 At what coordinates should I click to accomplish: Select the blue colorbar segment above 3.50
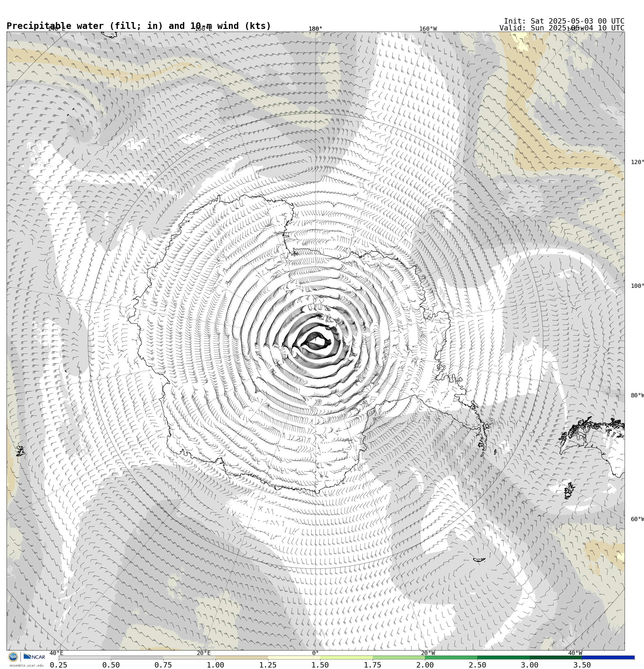coord(609,657)
